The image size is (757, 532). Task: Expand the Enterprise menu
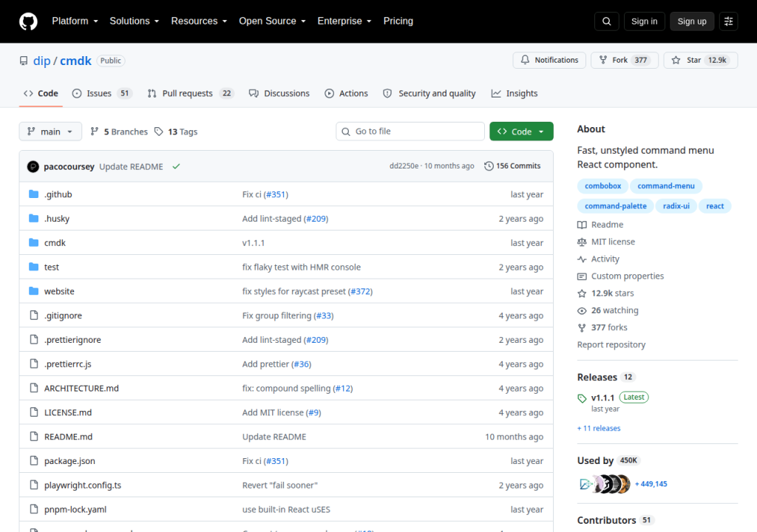[344, 21]
